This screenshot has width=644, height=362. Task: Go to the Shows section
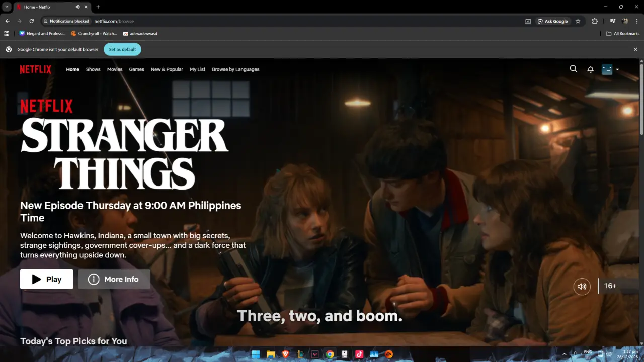point(93,69)
